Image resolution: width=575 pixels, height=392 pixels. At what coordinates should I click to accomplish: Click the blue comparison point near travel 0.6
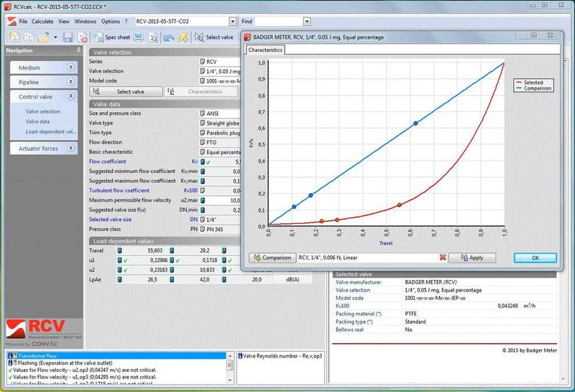[415, 123]
